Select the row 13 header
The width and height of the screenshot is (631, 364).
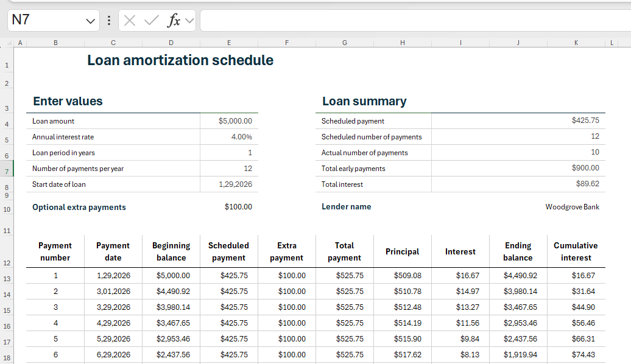click(7, 278)
